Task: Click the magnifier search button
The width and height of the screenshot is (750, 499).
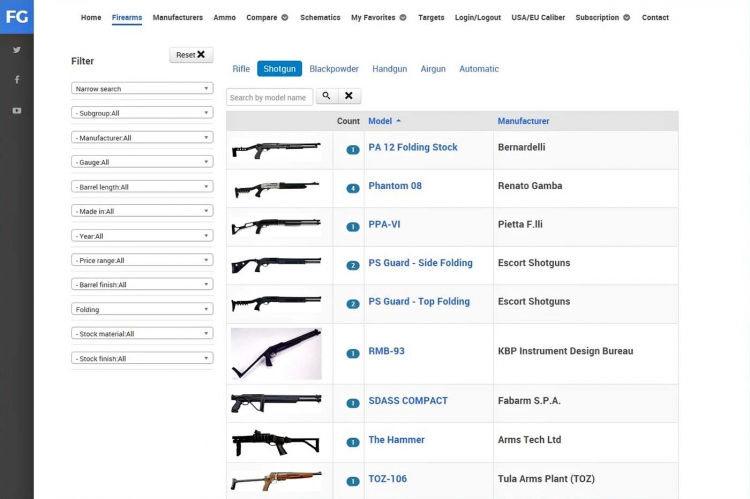Action: (x=327, y=96)
